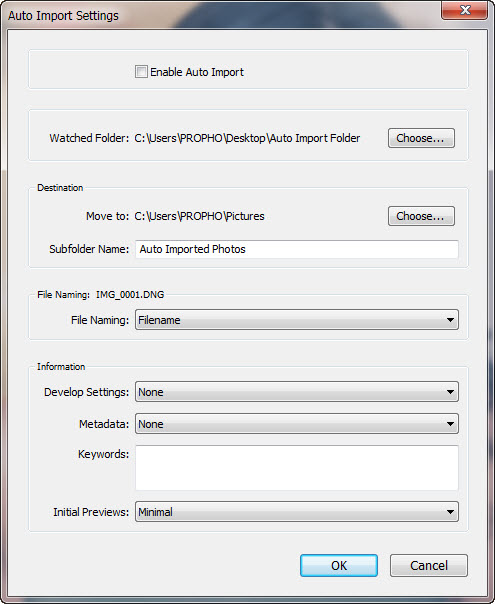Click the Watched Folder path text
This screenshot has height=604, width=495.
247,138
